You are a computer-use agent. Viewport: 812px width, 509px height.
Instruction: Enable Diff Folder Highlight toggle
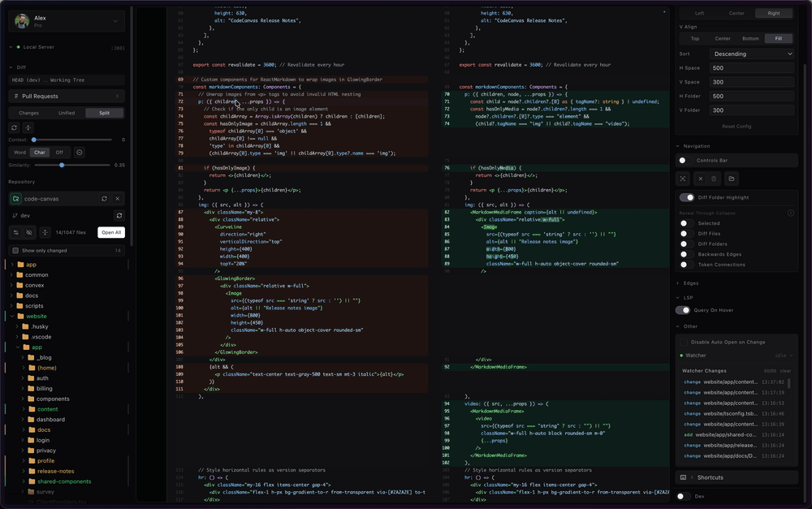click(686, 197)
